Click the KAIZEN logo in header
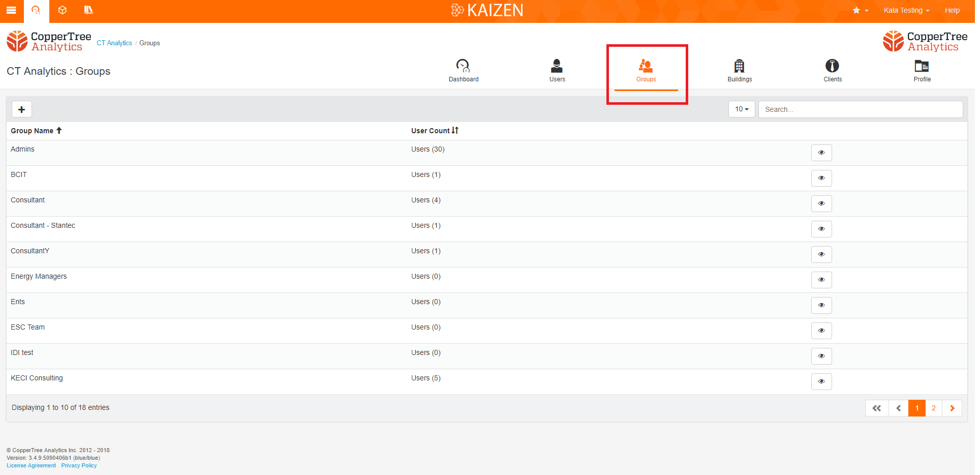 coord(487,10)
